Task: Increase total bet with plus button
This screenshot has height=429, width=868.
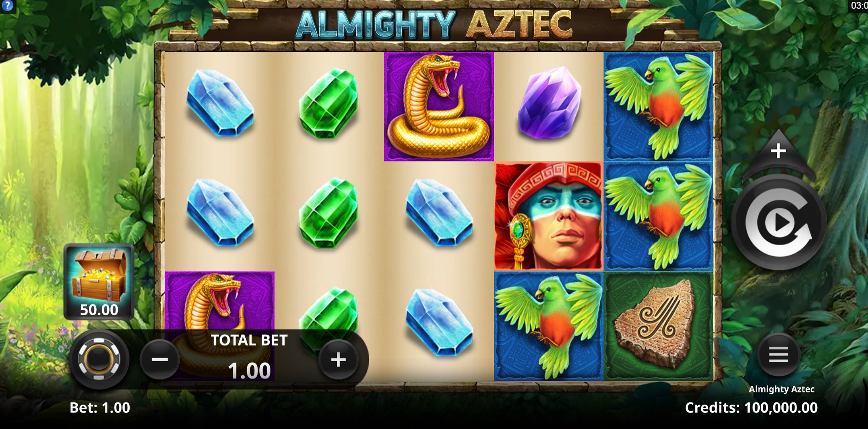Action: (338, 359)
